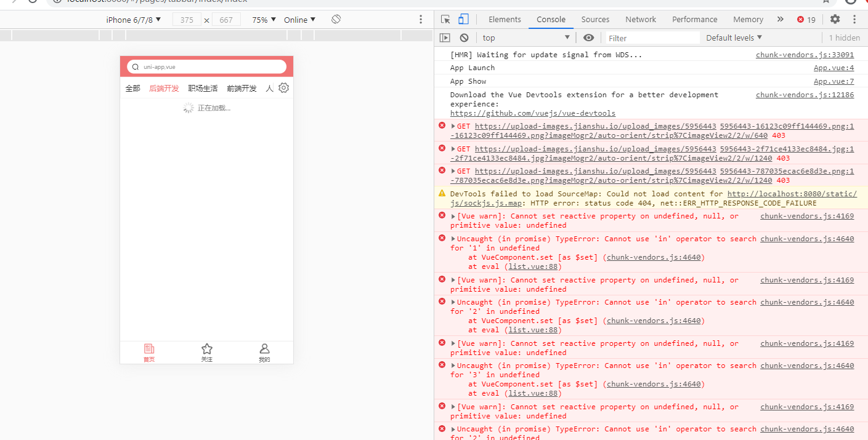Viewport: 868px width, 440px height.
Task: Click the '1 hidden' messages label
Action: (843, 38)
